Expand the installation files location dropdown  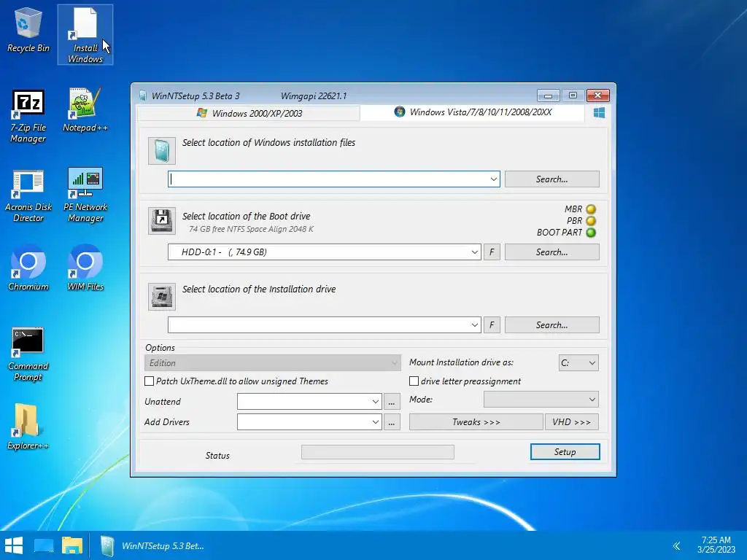(494, 179)
